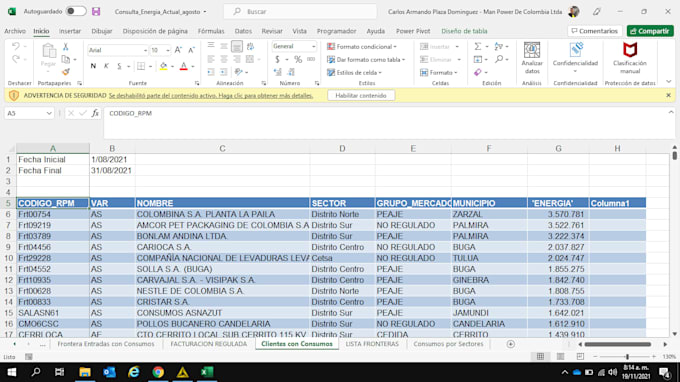Screen dimensions: 680x382
Task: Open the Archivo menu
Action: 15,31
